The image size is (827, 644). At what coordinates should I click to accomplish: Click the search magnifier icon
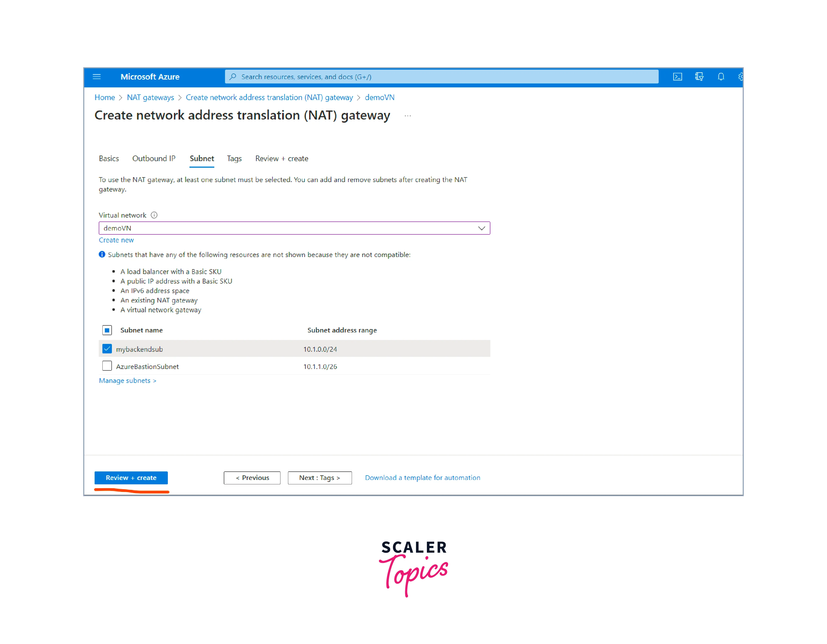(x=233, y=77)
